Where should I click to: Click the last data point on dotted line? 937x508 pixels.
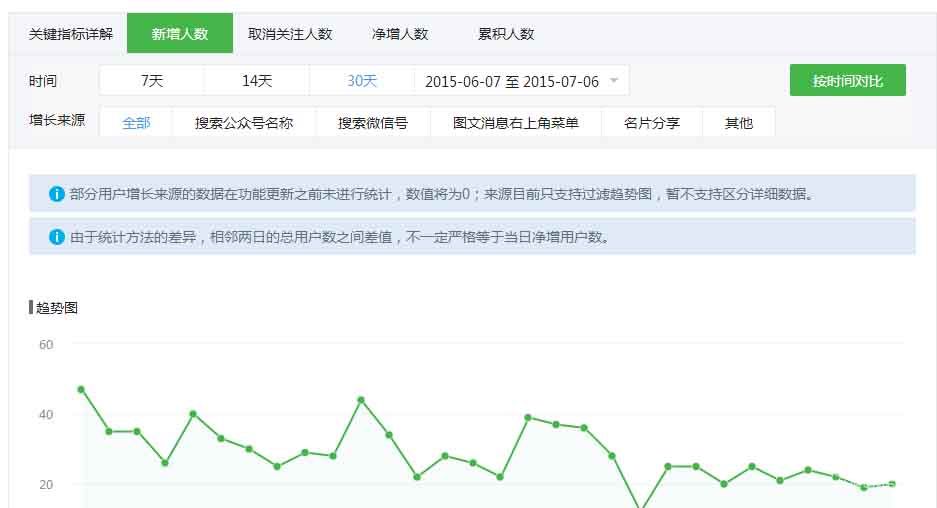point(892,483)
